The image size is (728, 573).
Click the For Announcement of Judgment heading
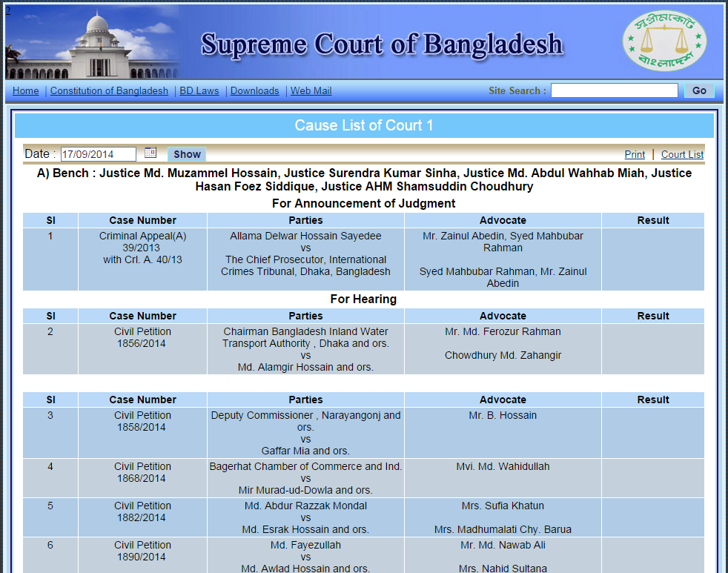point(363,203)
